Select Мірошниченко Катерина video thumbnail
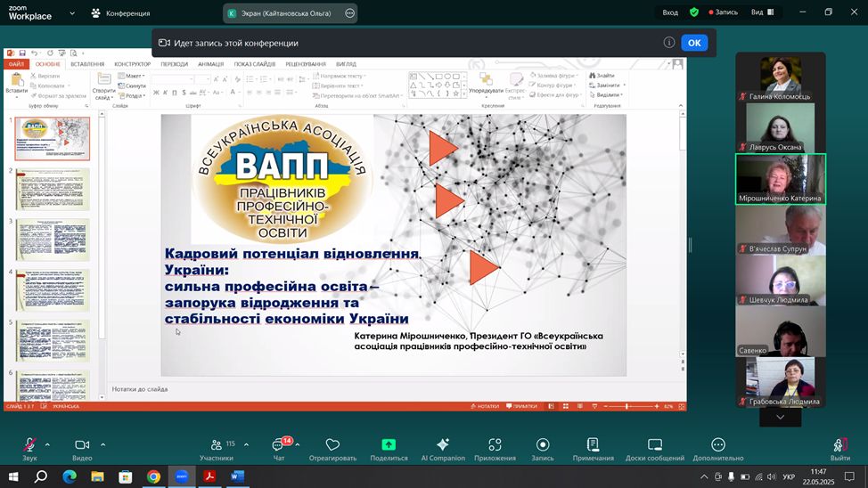 coord(780,179)
